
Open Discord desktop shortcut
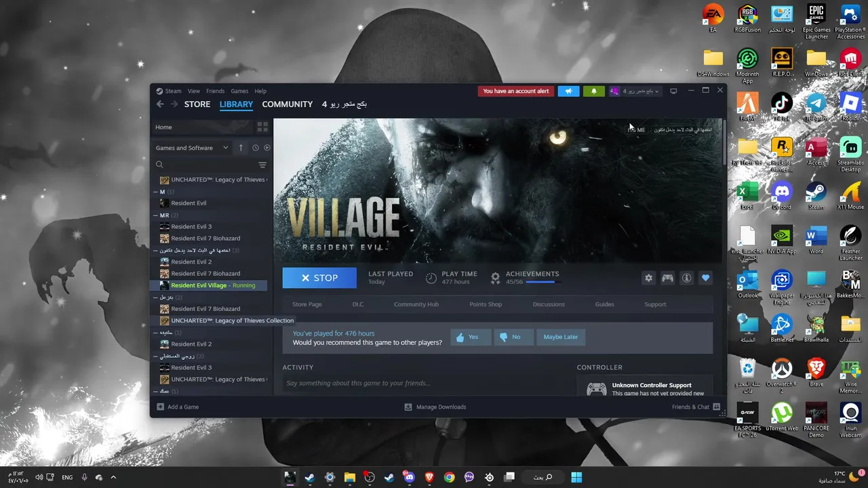pyautogui.click(x=782, y=195)
